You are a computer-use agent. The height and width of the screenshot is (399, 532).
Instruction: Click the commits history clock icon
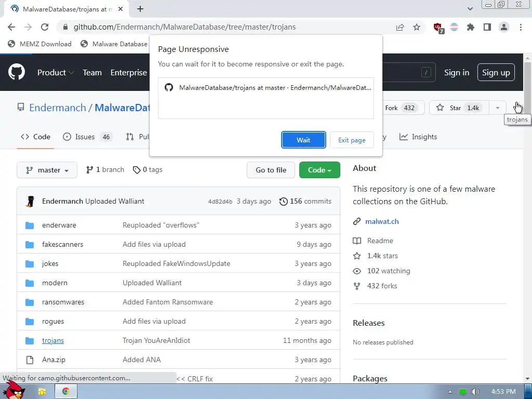click(283, 202)
